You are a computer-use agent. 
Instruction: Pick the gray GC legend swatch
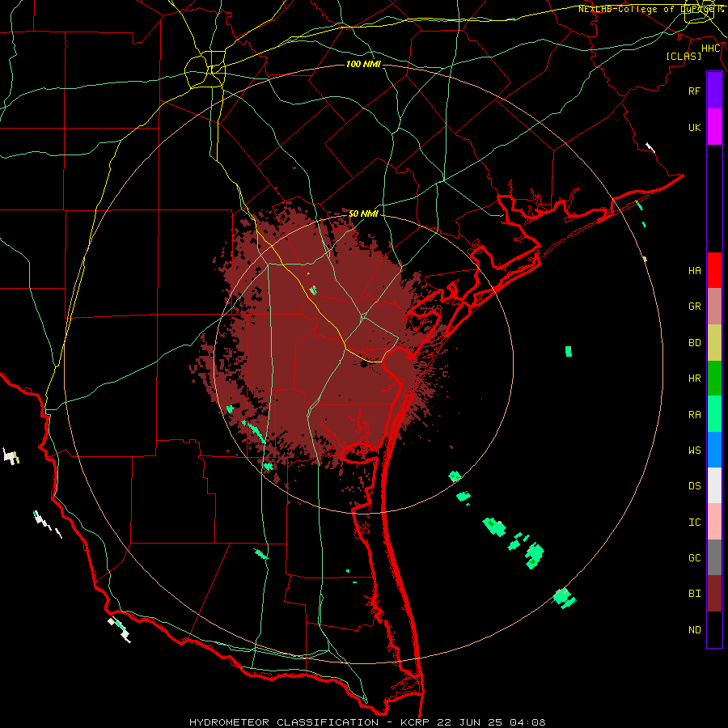[714, 557]
